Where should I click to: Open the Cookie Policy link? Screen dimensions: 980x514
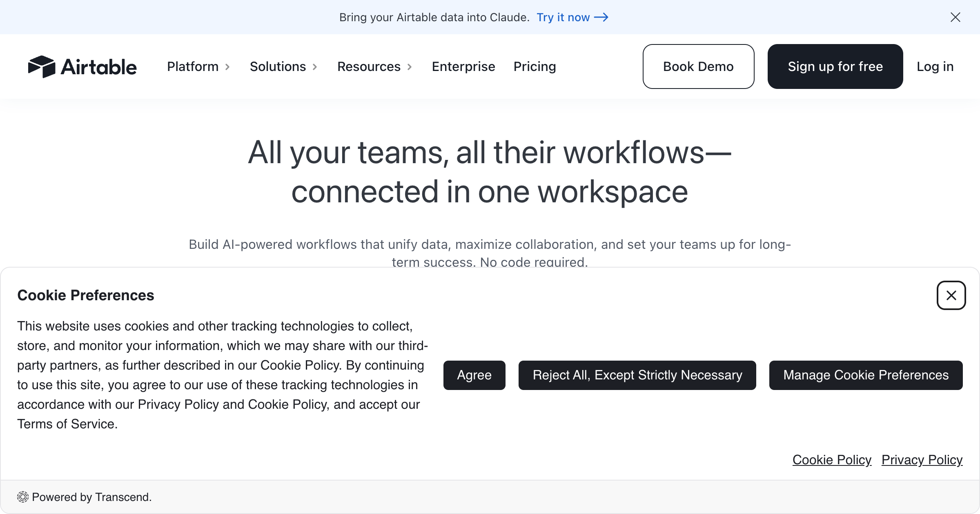pyautogui.click(x=832, y=460)
